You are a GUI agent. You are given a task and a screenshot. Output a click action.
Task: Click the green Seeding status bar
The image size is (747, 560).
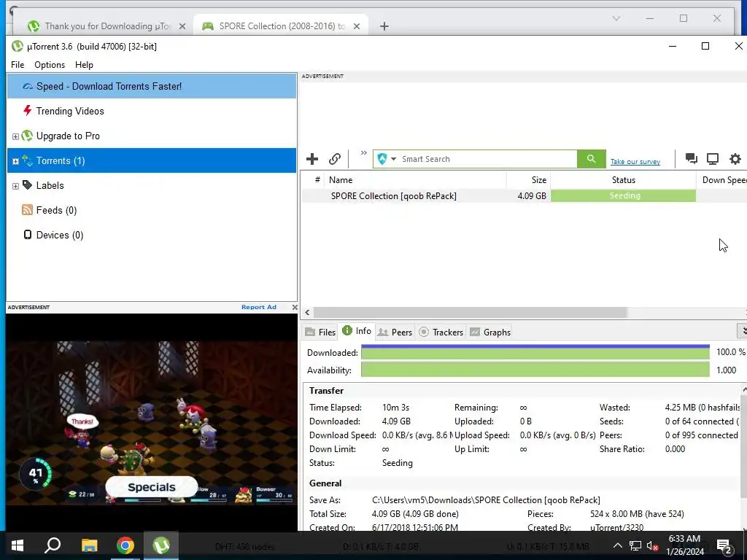click(x=623, y=195)
